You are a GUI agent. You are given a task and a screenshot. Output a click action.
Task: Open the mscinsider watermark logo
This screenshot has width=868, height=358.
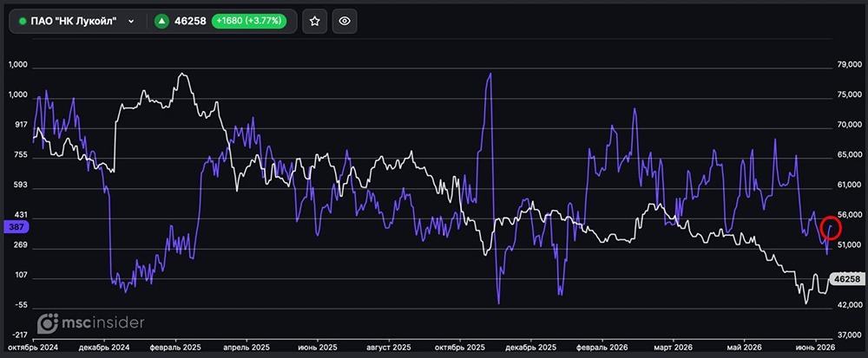(x=91, y=322)
